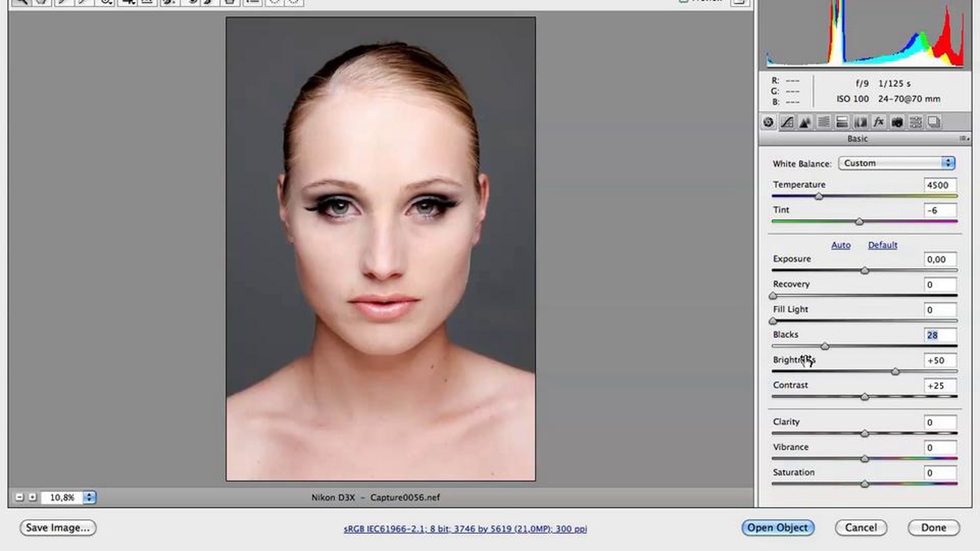Select the Split Toning panel icon
The height and width of the screenshot is (551, 980).
pyautogui.click(x=842, y=122)
